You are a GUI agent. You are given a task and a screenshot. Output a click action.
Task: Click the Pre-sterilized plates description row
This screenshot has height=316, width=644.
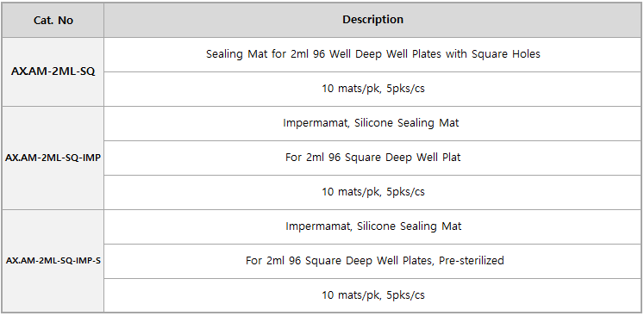(x=372, y=262)
